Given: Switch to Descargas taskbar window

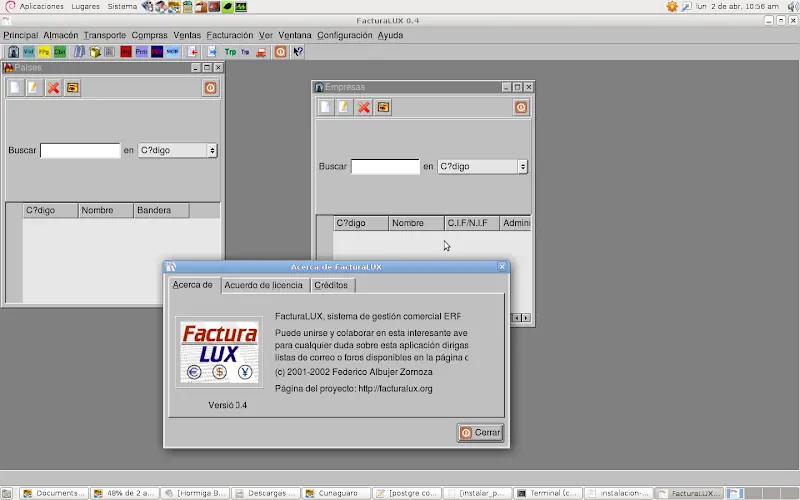Looking at the screenshot, I should [x=265, y=493].
